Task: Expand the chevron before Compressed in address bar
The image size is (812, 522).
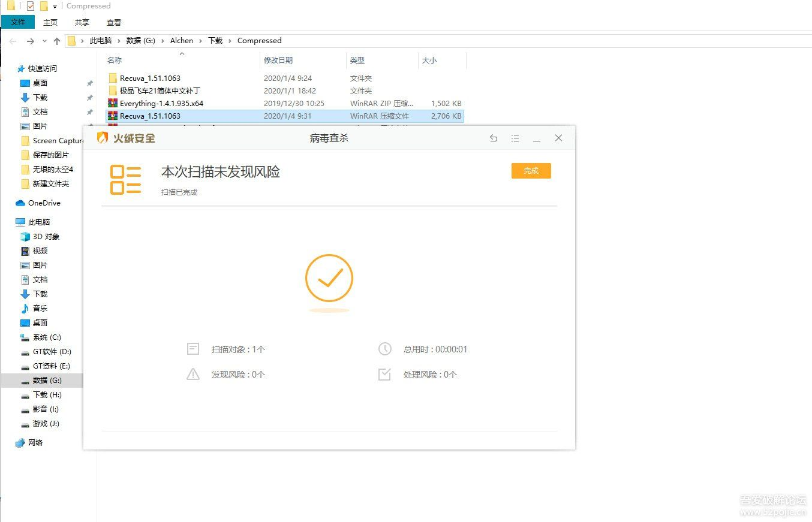Action: coord(230,41)
